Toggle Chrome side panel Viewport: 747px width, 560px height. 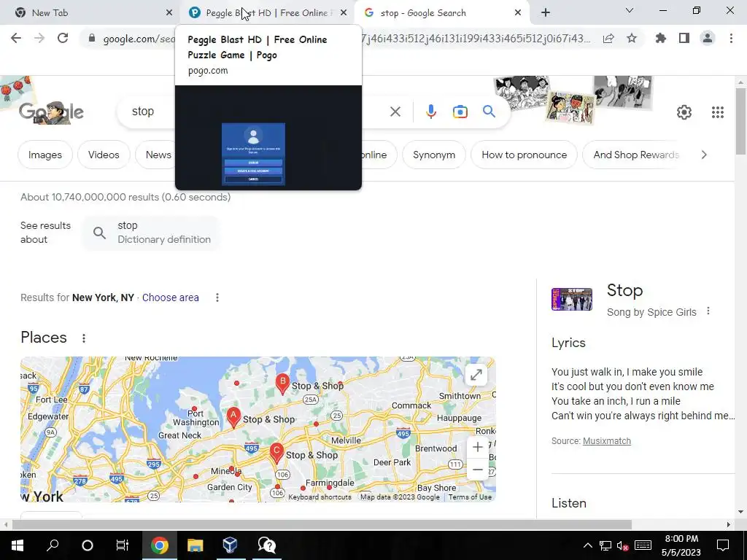pyautogui.click(x=684, y=38)
